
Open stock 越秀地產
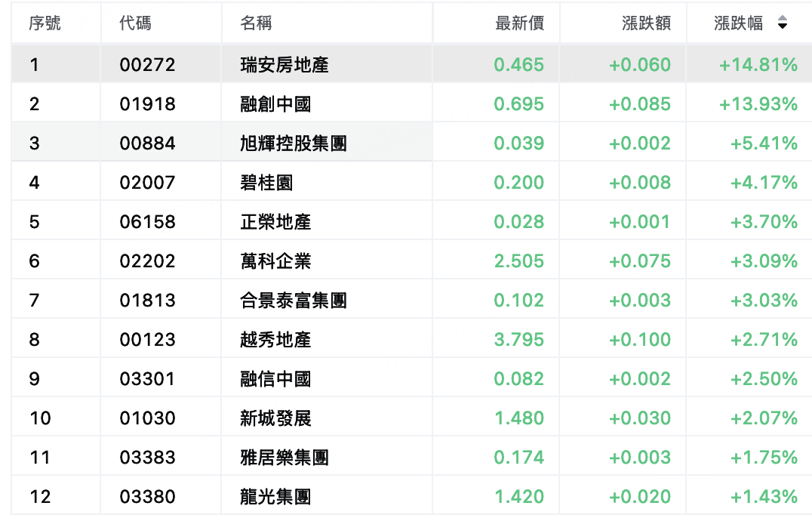pos(275,340)
